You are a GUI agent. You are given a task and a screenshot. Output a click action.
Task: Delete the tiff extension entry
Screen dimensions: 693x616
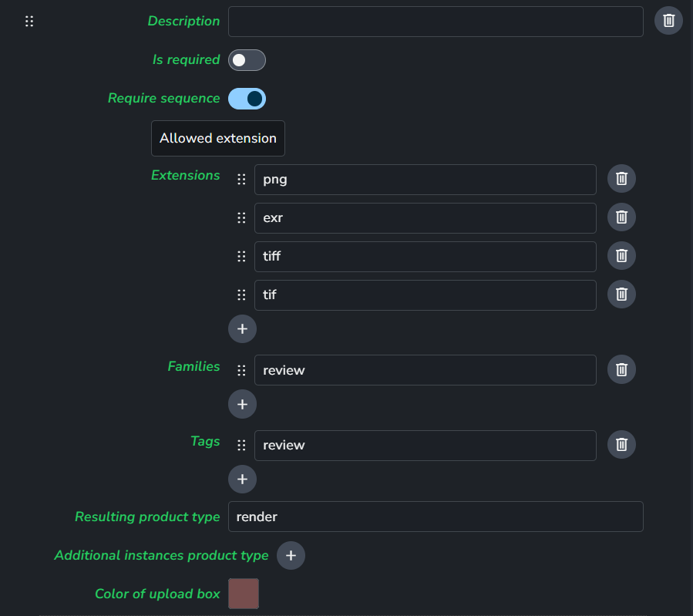click(621, 256)
